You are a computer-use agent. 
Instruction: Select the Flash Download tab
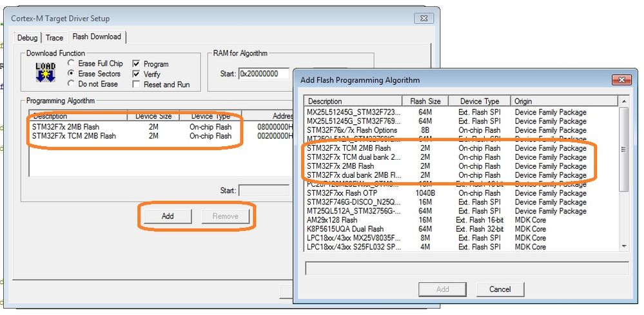point(97,37)
